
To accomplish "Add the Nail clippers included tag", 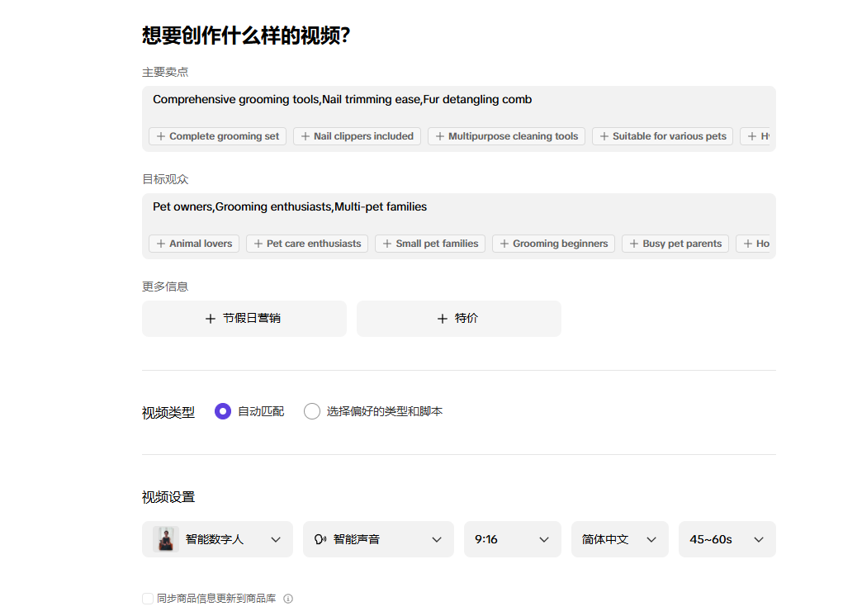I will (x=357, y=136).
